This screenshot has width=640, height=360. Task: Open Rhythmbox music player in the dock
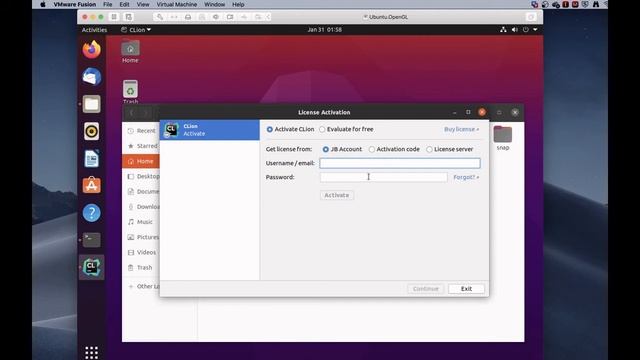(x=91, y=131)
